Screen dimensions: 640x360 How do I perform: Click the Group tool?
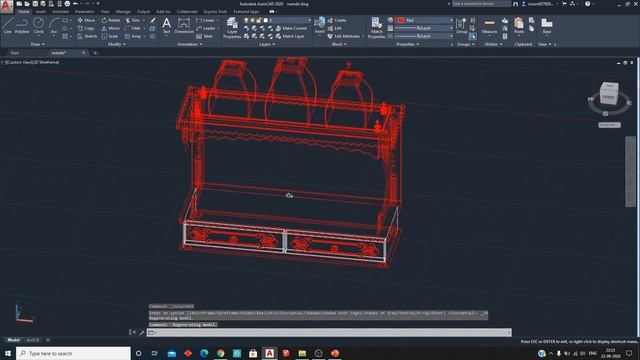[x=462, y=25]
